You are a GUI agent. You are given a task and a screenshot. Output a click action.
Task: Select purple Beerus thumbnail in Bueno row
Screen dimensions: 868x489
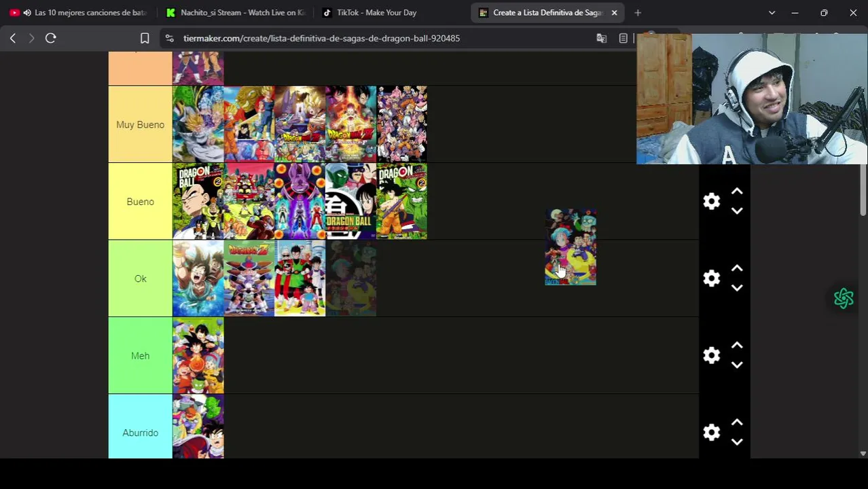(x=300, y=202)
